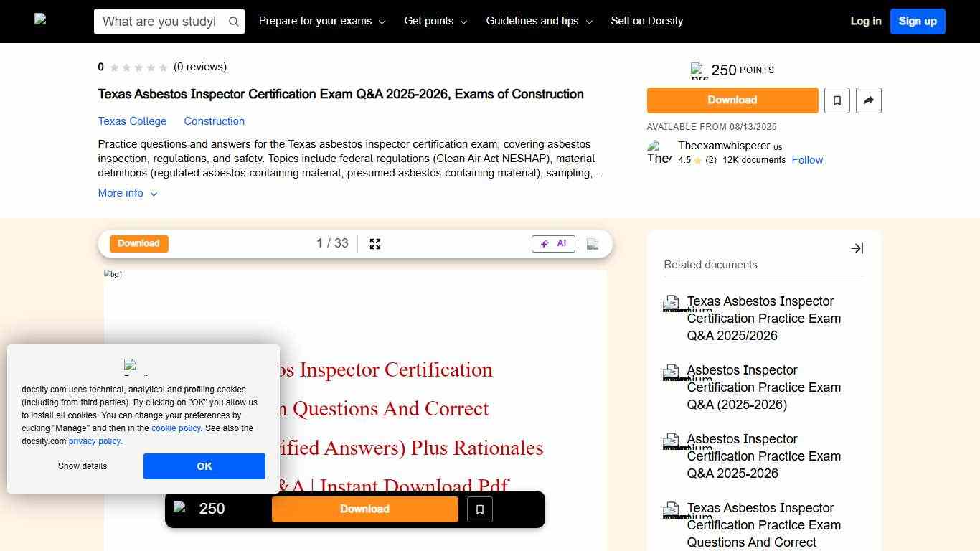Click the save icon next to bottom Download bar

coord(479,509)
